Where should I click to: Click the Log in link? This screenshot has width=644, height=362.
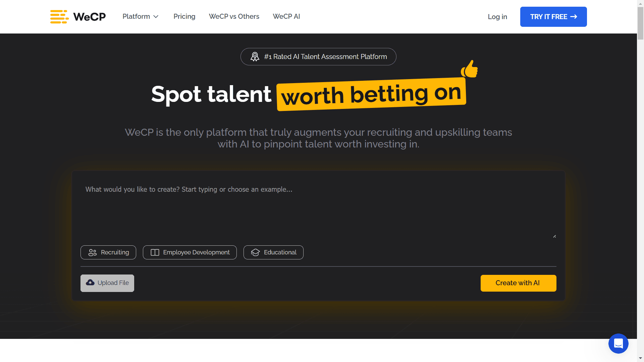click(x=497, y=17)
